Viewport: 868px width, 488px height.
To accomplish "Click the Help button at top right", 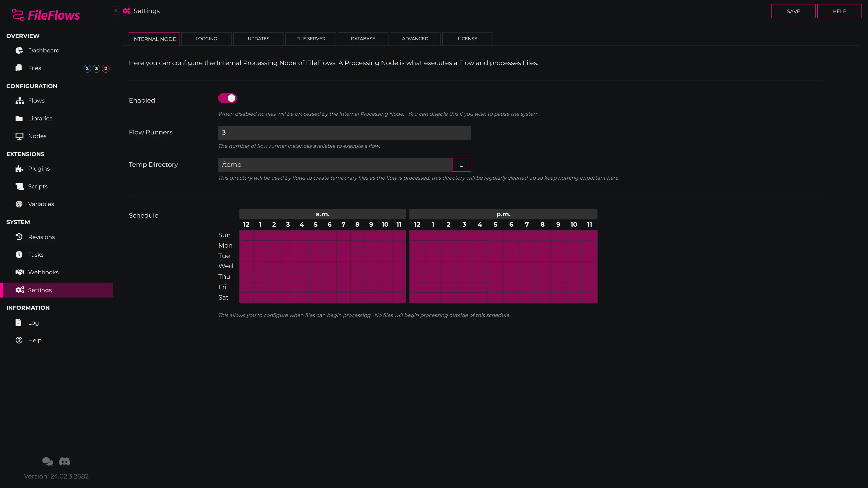I will click(x=839, y=11).
